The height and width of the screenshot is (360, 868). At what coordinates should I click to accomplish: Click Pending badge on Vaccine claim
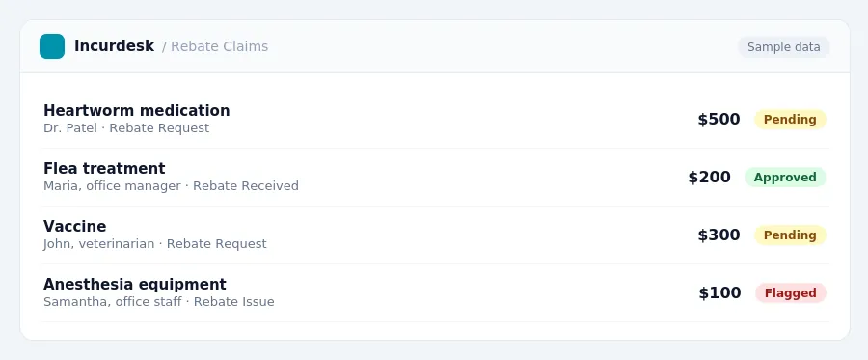tap(790, 235)
